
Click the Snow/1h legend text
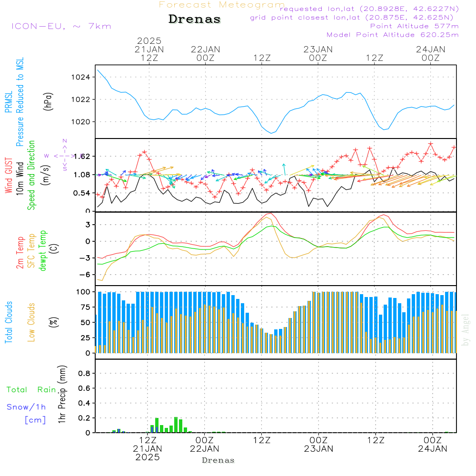click(x=26, y=407)
